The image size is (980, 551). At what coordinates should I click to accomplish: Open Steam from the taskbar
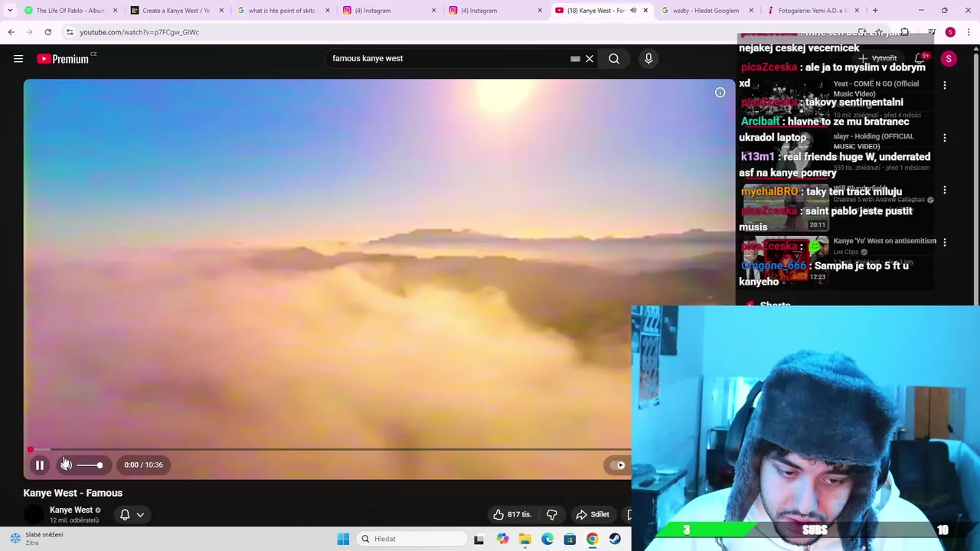(x=615, y=540)
